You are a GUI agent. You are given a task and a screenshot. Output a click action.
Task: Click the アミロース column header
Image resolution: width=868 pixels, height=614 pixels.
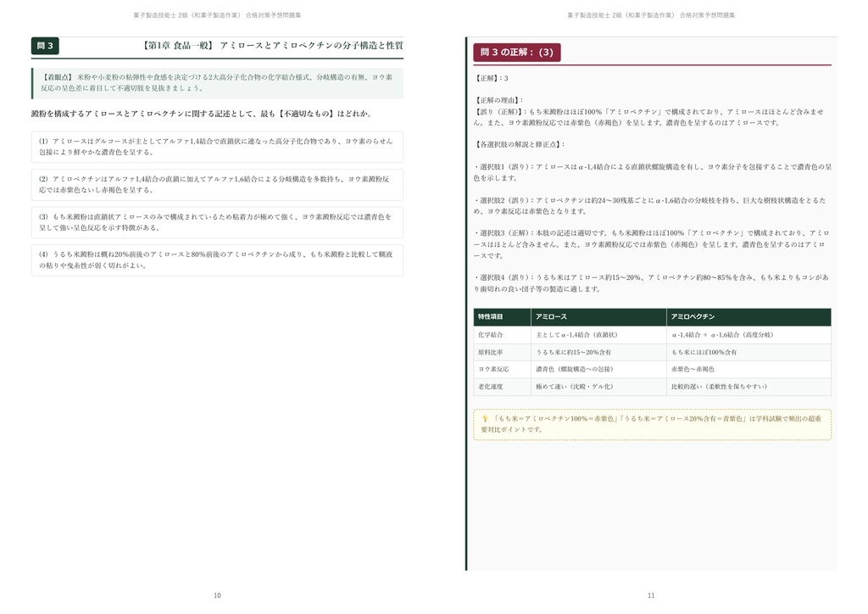[598, 316]
